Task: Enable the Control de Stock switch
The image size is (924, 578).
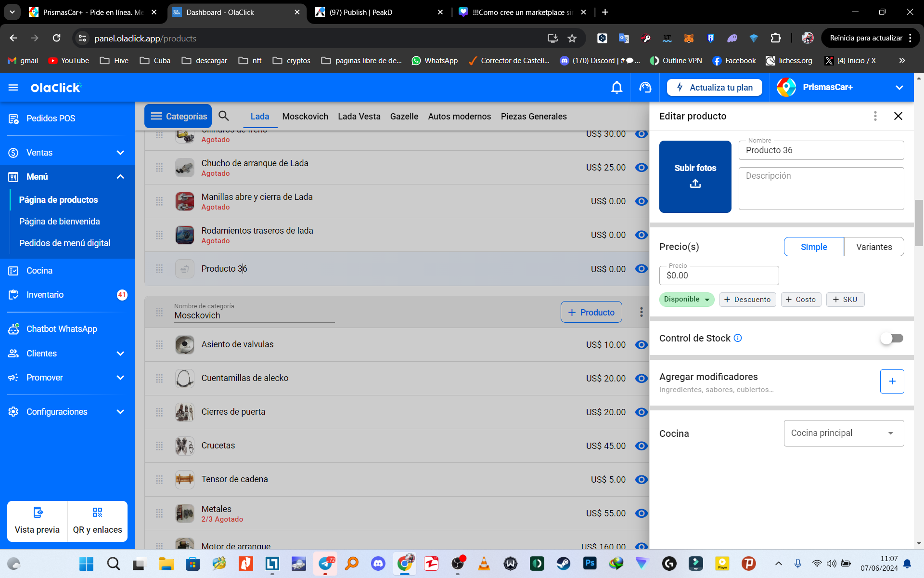Action: (892, 339)
